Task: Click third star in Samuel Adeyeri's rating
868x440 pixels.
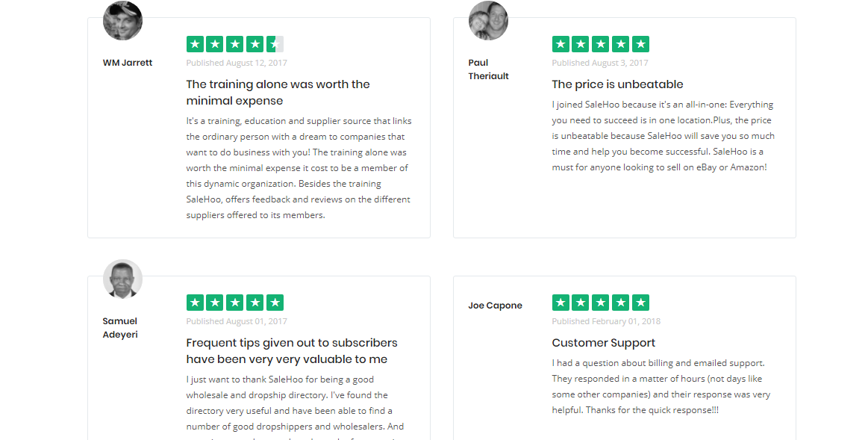Action: click(x=235, y=303)
